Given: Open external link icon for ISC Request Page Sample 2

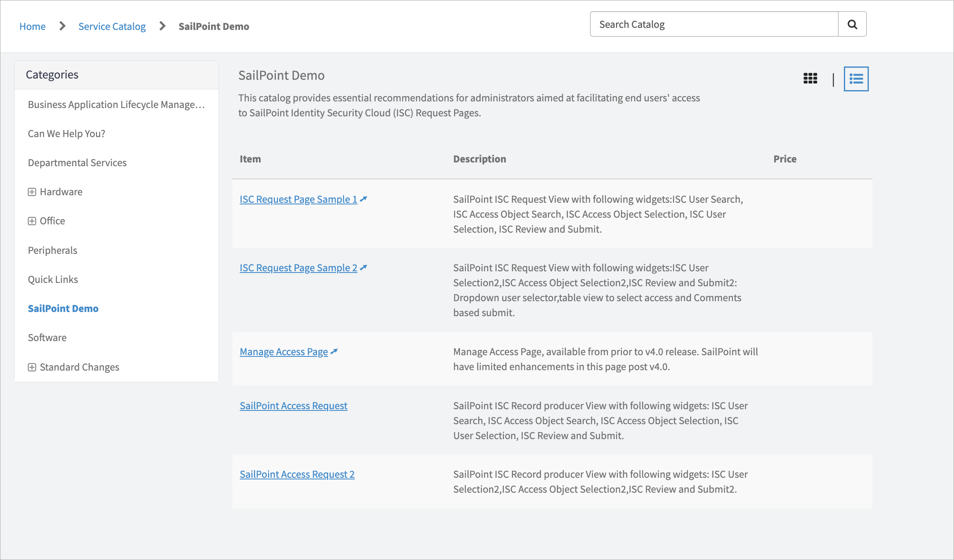Looking at the screenshot, I should point(364,268).
